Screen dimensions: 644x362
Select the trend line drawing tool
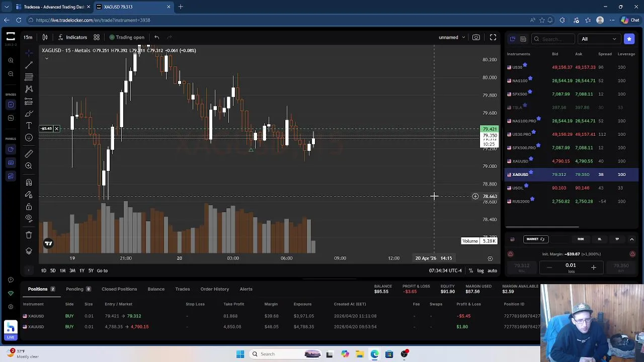[x=29, y=65]
